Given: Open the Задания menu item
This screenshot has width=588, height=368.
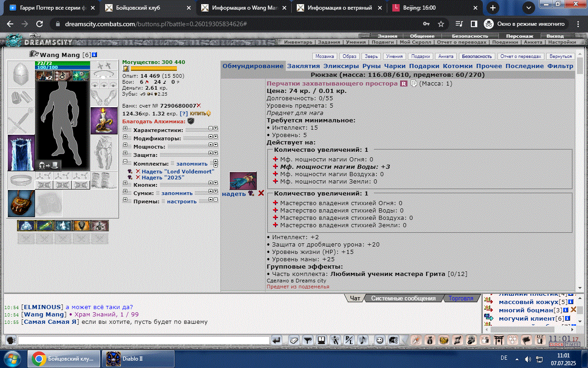Looking at the screenshot, I should tap(329, 42).
